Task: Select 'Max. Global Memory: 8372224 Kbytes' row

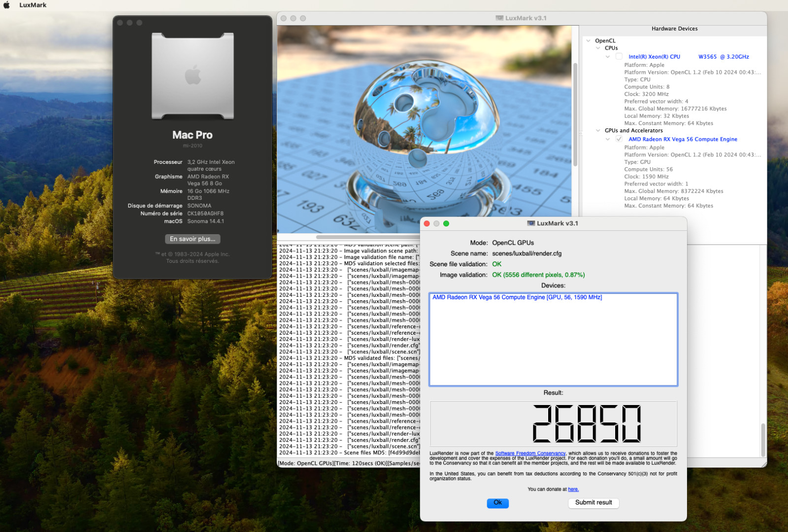Action: tap(674, 191)
